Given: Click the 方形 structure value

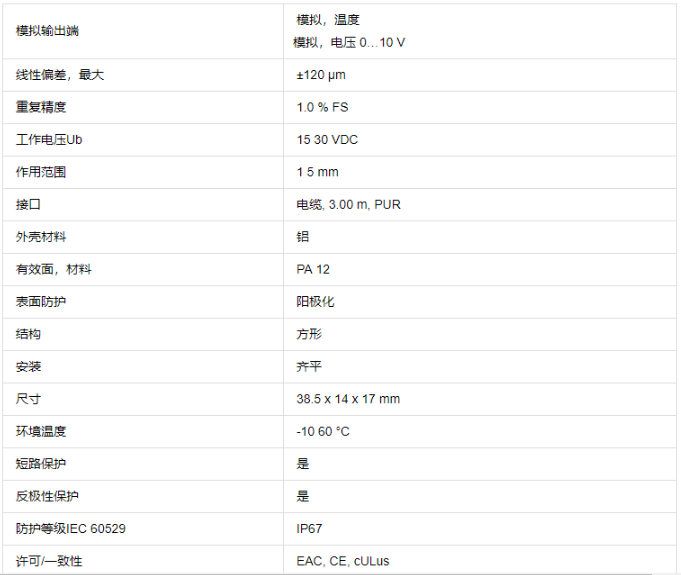Looking at the screenshot, I should click(x=309, y=334).
